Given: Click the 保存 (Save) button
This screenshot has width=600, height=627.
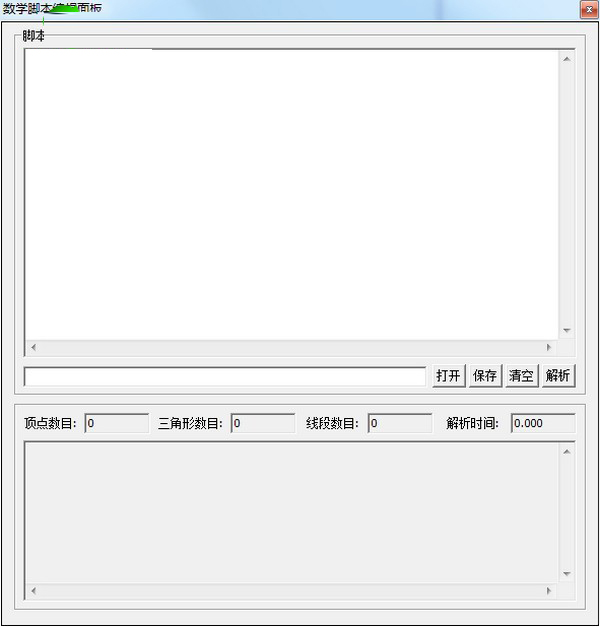Looking at the screenshot, I should click(485, 375).
